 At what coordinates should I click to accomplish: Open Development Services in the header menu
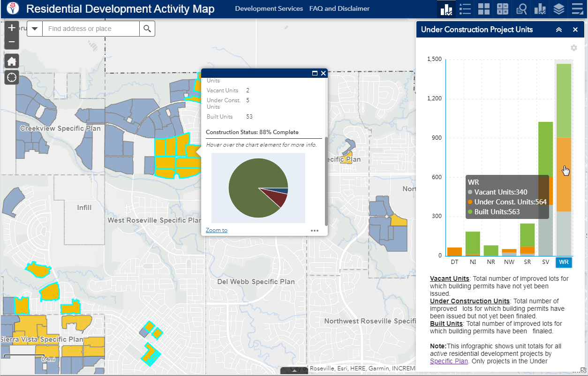[x=269, y=8]
